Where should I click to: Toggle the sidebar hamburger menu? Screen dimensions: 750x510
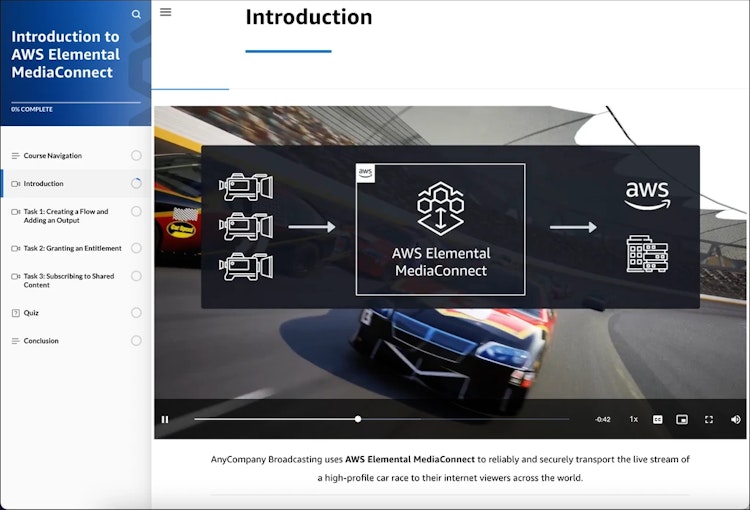click(x=165, y=12)
